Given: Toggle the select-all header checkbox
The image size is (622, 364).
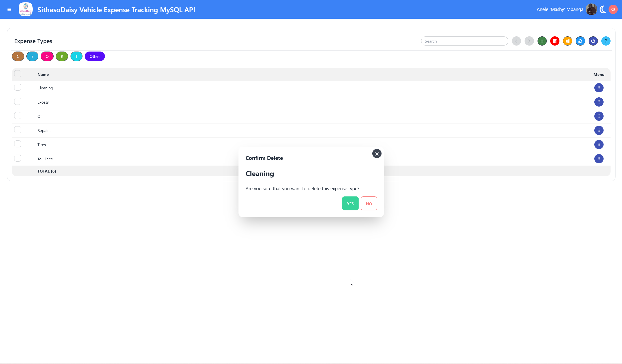Looking at the screenshot, I should pyautogui.click(x=18, y=74).
